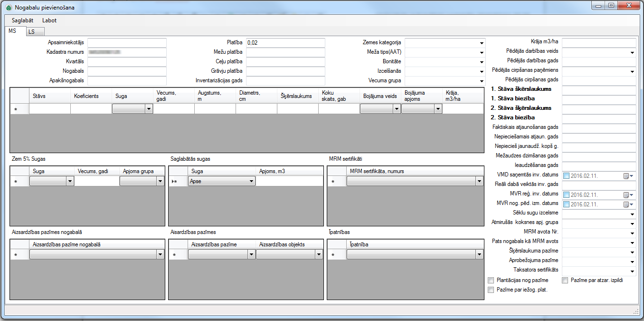The height and width of the screenshot is (321, 644).
Task: Open the Taksatora sertifikāts dropdown
Action: [632, 271]
